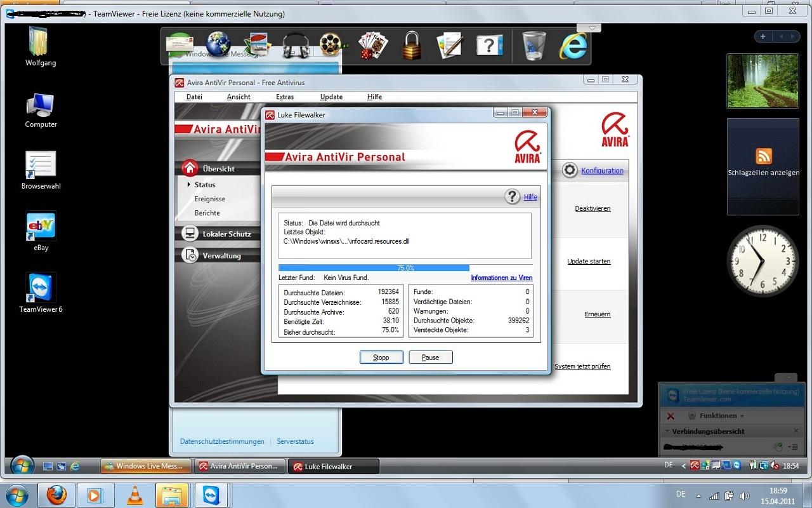Image resolution: width=812 pixels, height=508 pixels.
Task: Launch Windows Media Player from the local taskbar
Action: click(95, 495)
